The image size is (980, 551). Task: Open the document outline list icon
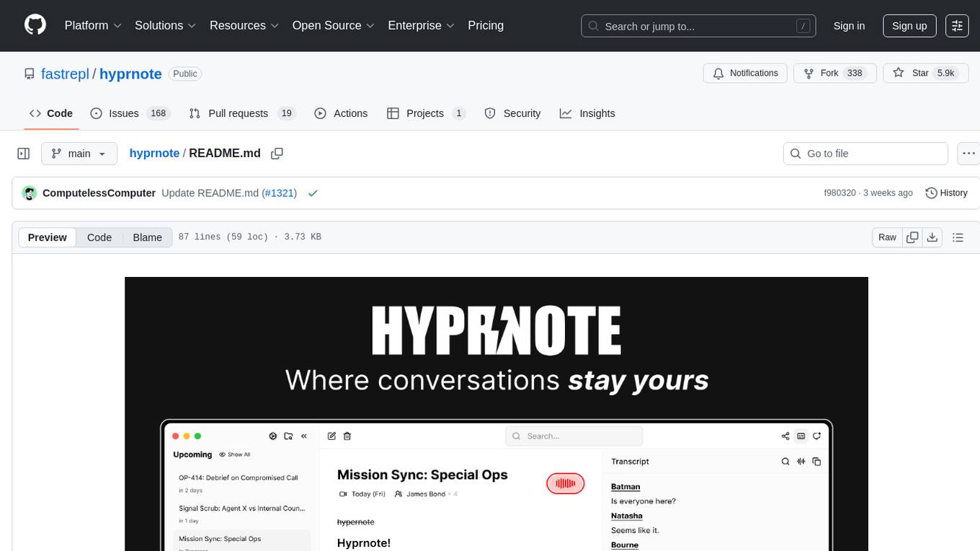pyautogui.click(x=958, y=237)
